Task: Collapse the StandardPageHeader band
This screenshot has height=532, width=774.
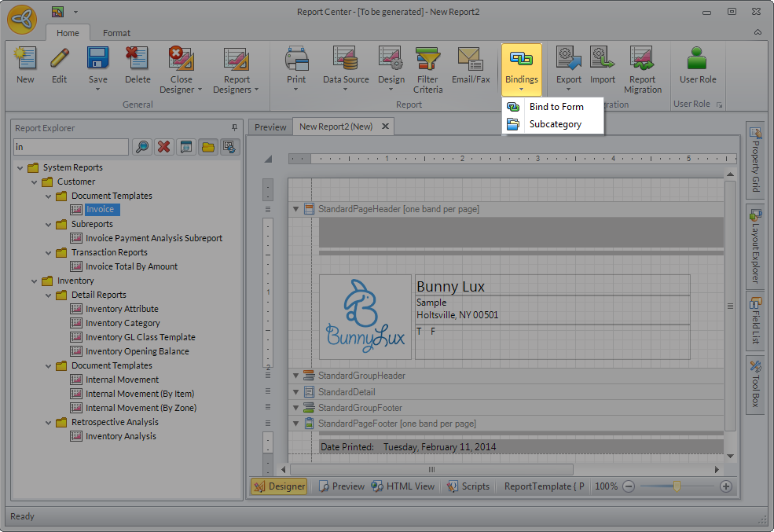Action: [296, 209]
